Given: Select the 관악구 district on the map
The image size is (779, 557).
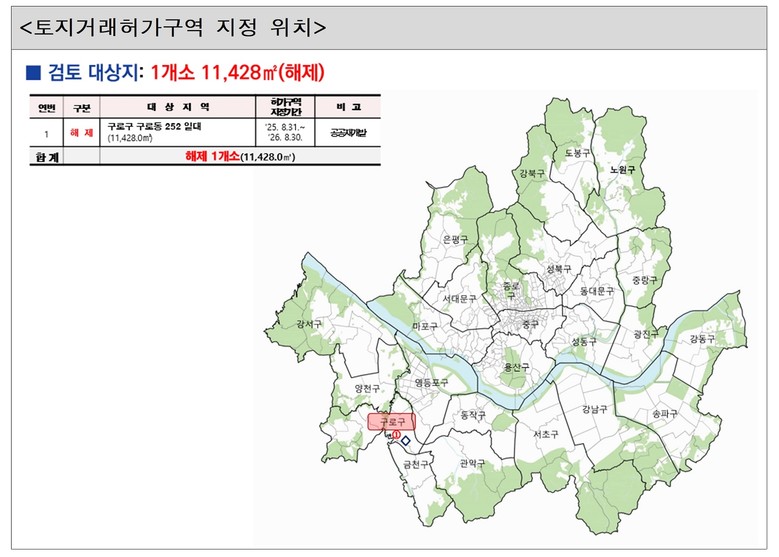Looking at the screenshot, I should pos(472,463).
